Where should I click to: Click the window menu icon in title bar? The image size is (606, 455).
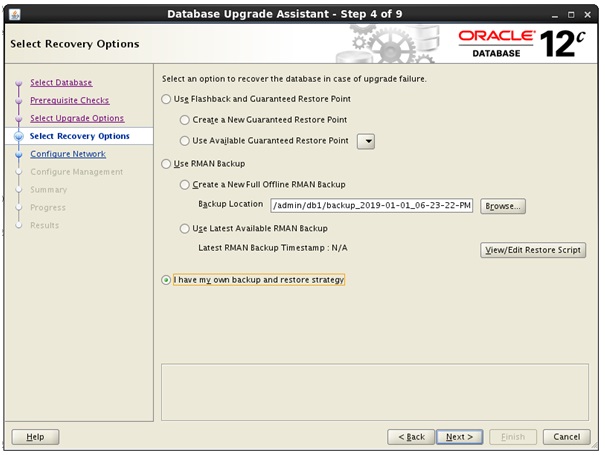click(13, 15)
